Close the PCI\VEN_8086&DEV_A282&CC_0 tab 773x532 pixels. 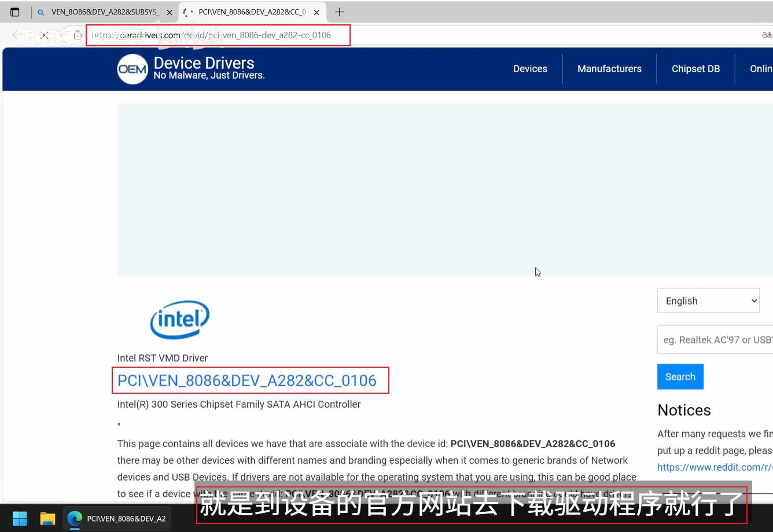(x=316, y=12)
